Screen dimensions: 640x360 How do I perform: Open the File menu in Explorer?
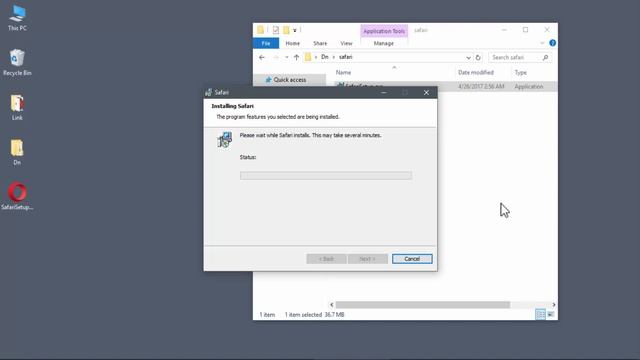pos(266,43)
